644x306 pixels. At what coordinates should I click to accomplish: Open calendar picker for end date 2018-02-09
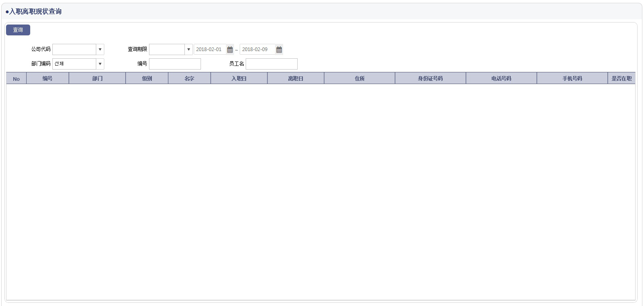pyautogui.click(x=279, y=49)
